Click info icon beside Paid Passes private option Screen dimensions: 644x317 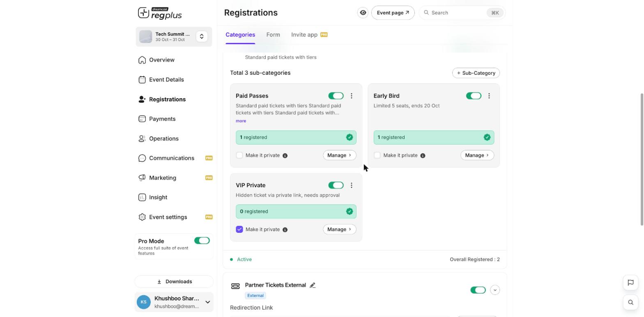[285, 156]
